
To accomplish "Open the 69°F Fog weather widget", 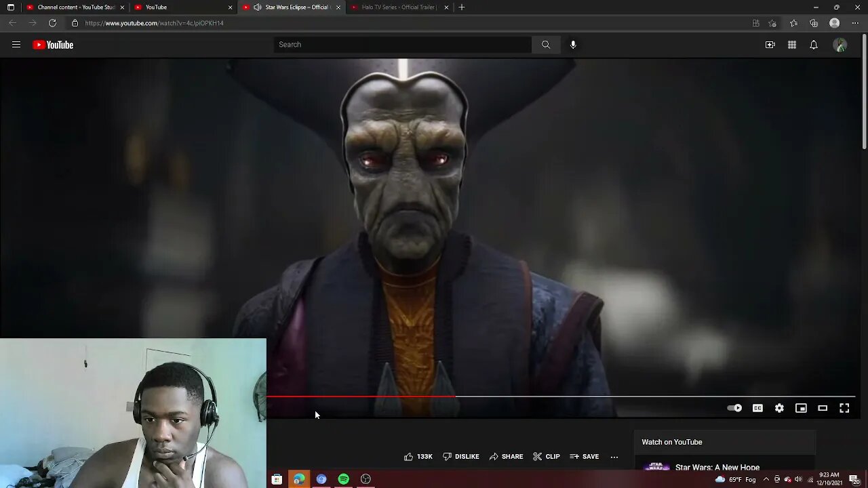I will coord(735,479).
